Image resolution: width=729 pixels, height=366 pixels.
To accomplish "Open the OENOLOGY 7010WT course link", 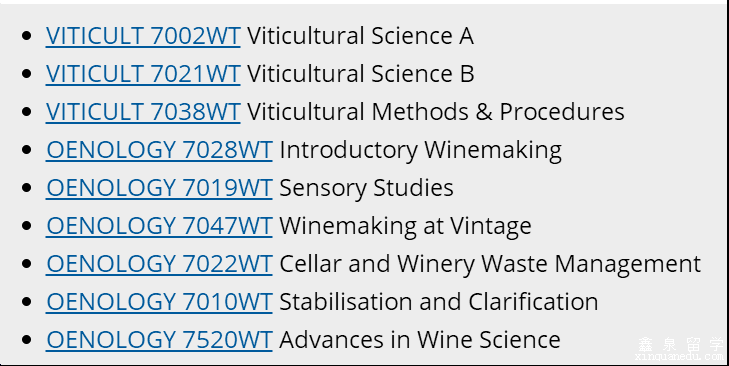I will (159, 302).
